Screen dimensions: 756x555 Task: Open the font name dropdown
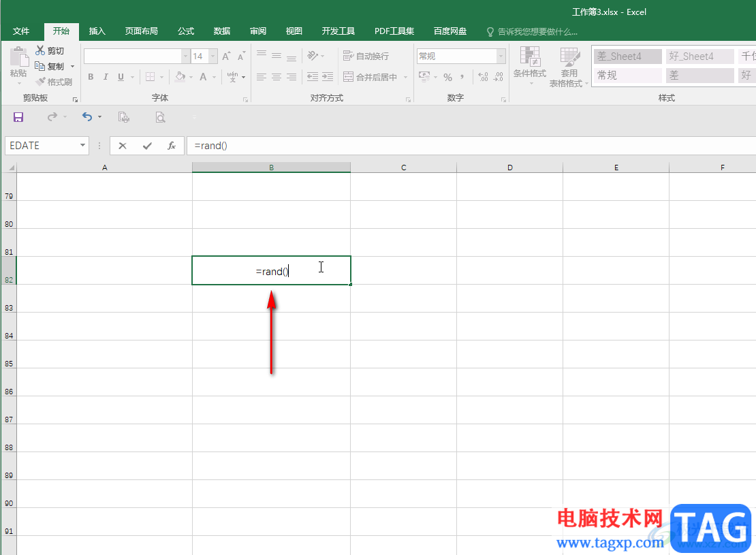coord(185,57)
